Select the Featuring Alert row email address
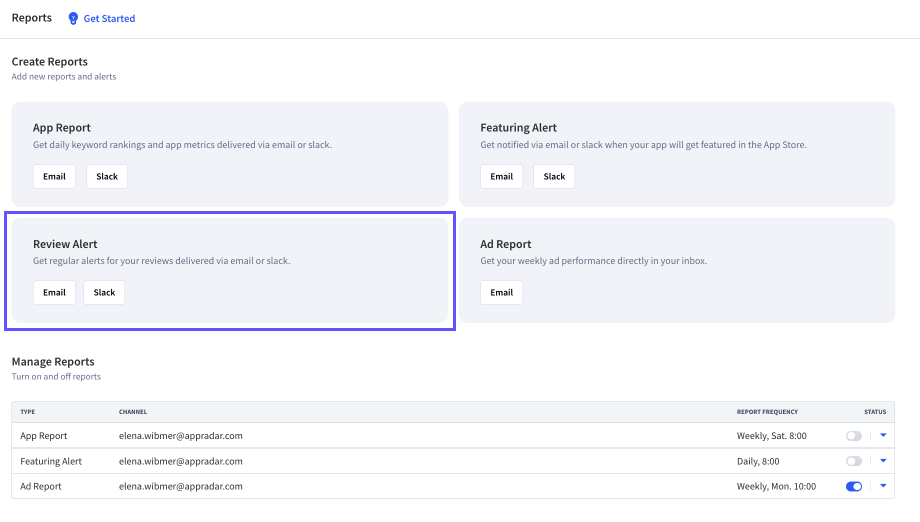 pos(181,461)
